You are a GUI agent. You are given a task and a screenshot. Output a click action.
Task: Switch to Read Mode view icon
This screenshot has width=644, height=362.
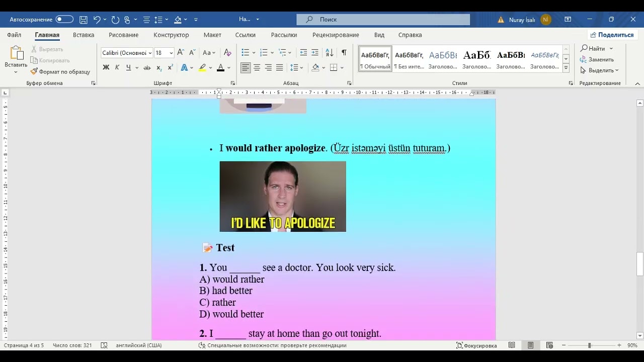pos(512,345)
